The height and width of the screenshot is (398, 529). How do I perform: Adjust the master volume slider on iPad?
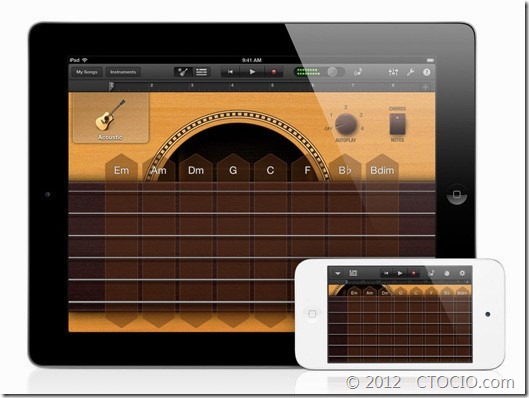point(319,72)
